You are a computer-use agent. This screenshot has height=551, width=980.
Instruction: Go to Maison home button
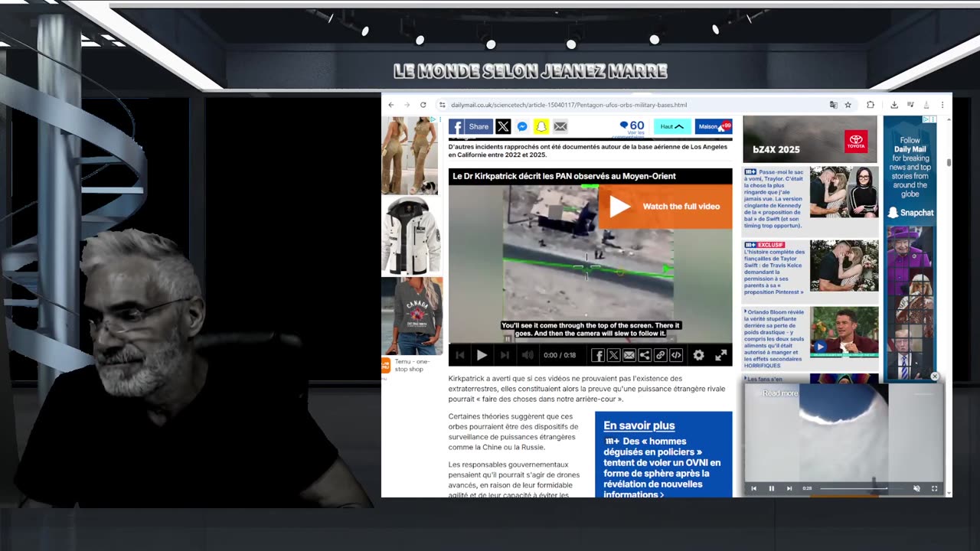(x=714, y=126)
